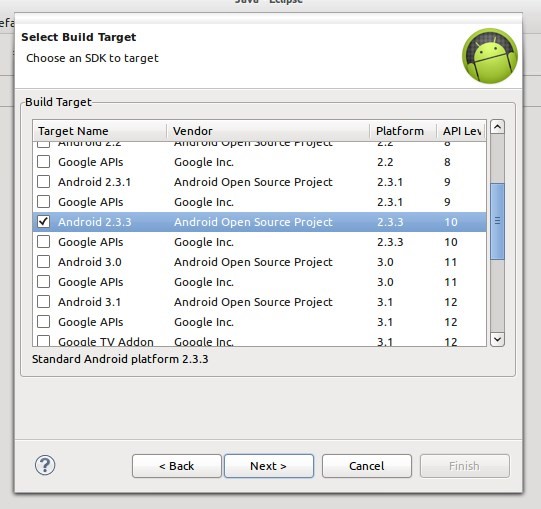Uncheck the Android 2.3.3 checkbox

tap(43, 222)
